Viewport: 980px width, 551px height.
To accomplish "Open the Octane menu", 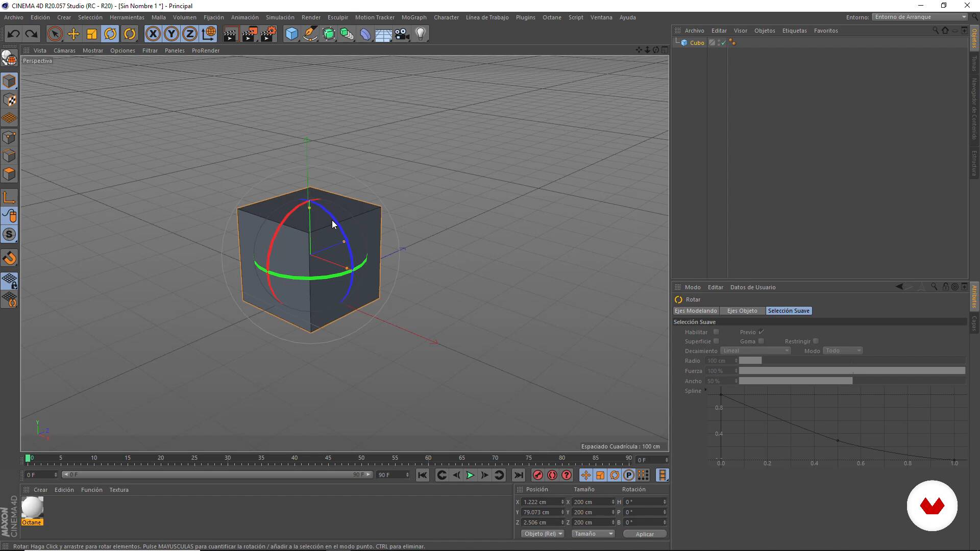I will (552, 17).
